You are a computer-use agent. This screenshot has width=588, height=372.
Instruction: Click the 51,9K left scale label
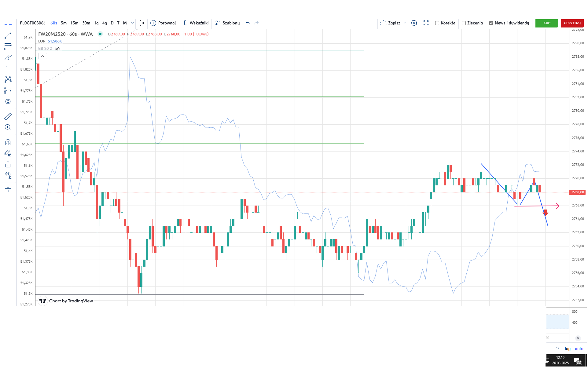point(28,37)
